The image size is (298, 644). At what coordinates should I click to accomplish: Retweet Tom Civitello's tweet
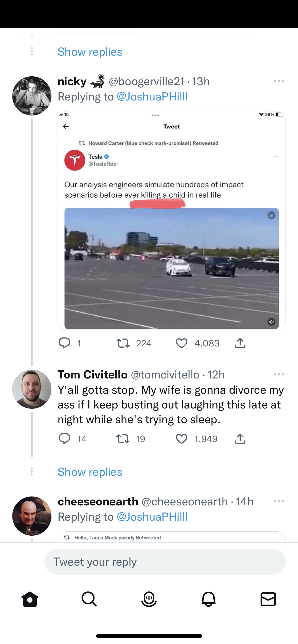123,439
